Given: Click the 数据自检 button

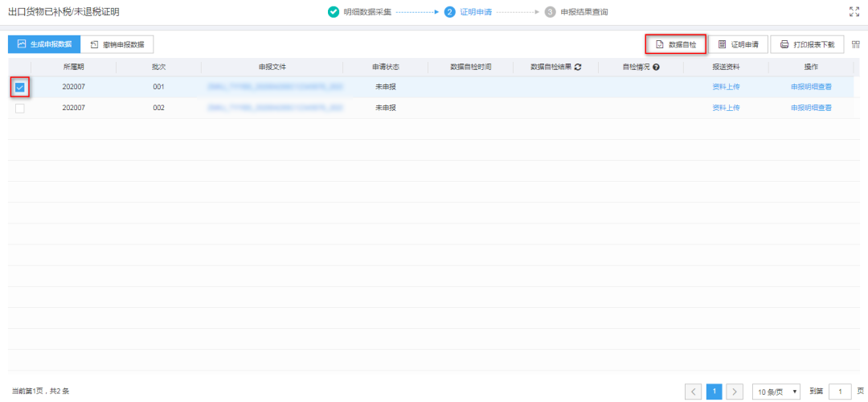Looking at the screenshot, I should pyautogui.click(x=675, y=44).
